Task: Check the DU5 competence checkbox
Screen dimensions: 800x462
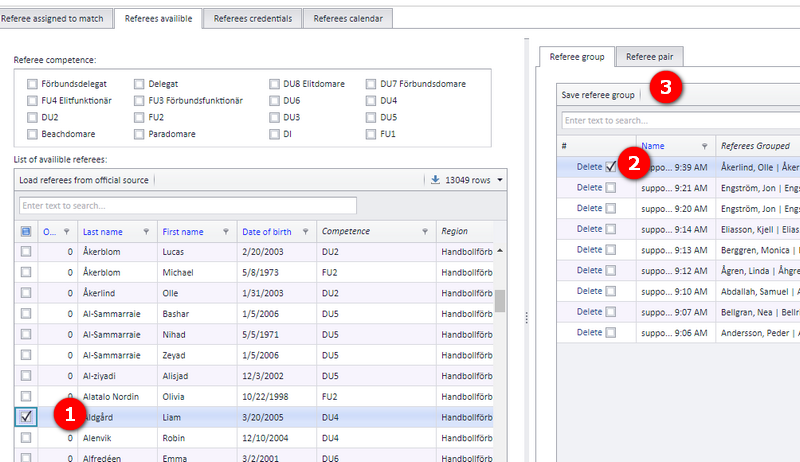Action: [371, 117]
